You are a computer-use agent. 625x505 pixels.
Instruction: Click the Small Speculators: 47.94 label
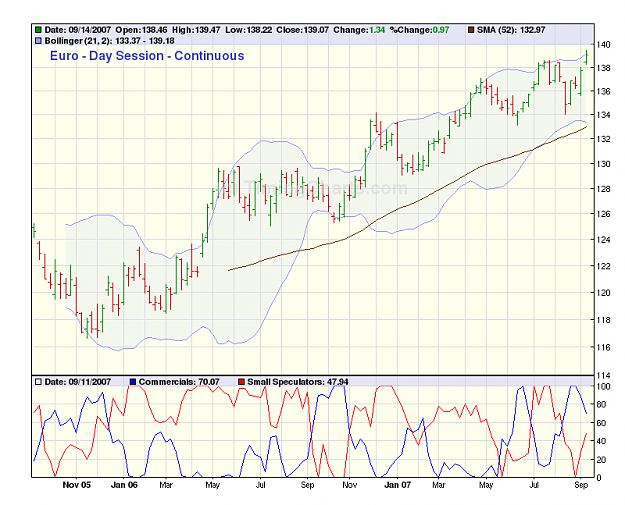(298, 382)
